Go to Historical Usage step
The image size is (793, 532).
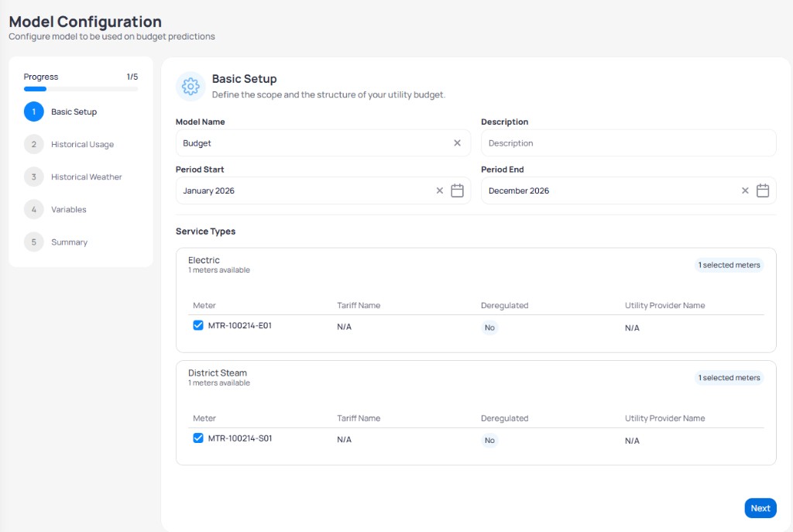tap(82, 145)
